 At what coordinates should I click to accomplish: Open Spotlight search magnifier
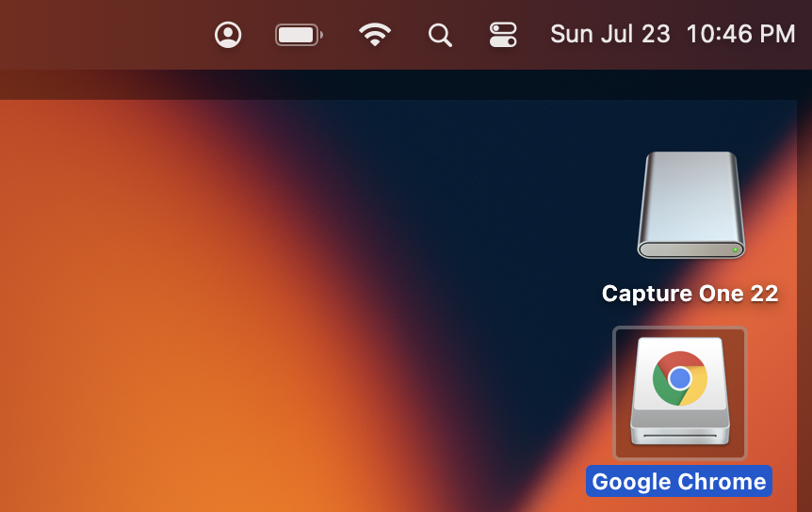[440, 35]
